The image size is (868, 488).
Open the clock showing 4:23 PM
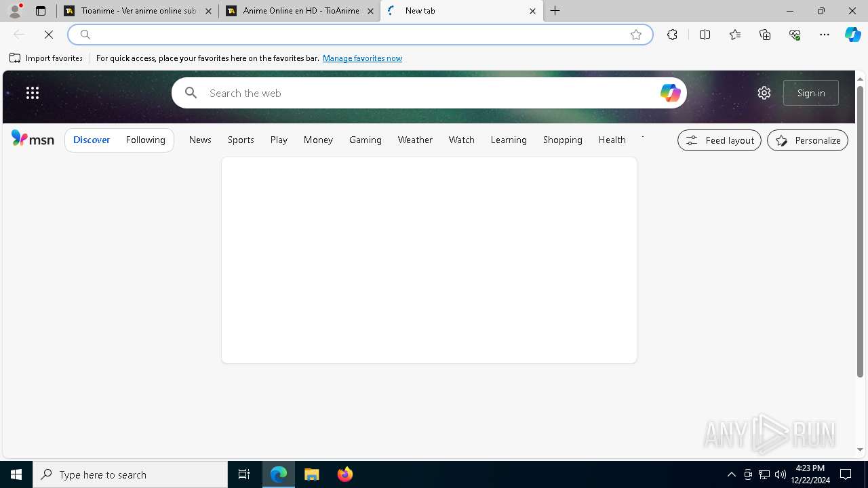pyautogui.click(x=810, y=474)
